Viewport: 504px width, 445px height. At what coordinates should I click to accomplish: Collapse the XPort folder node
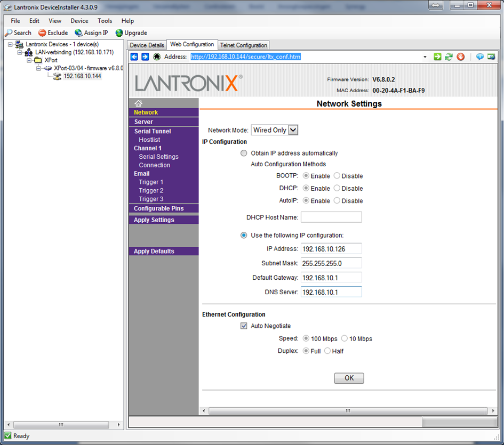click(29, 60)
